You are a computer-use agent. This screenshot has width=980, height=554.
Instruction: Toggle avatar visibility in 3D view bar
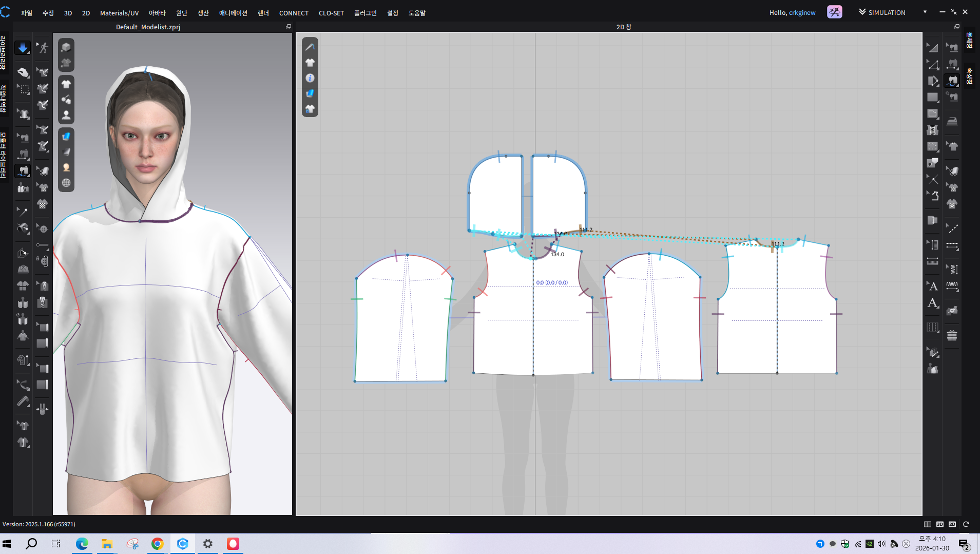(66, 116)
